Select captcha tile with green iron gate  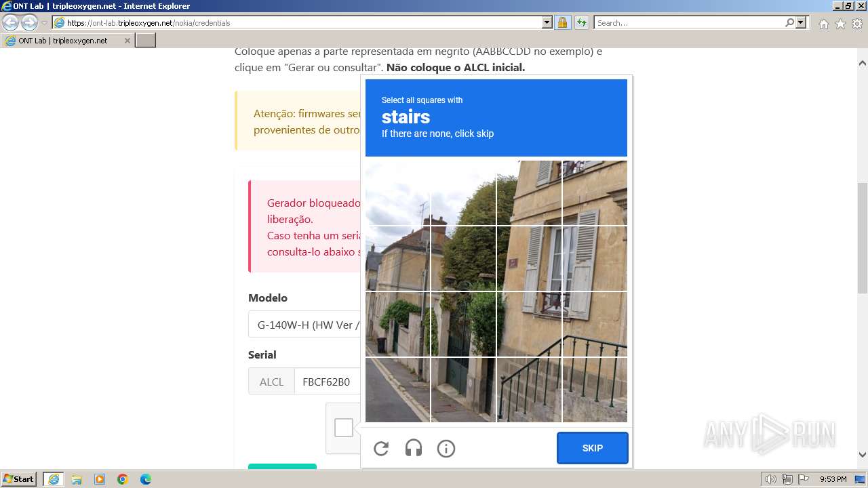(463, 324)
